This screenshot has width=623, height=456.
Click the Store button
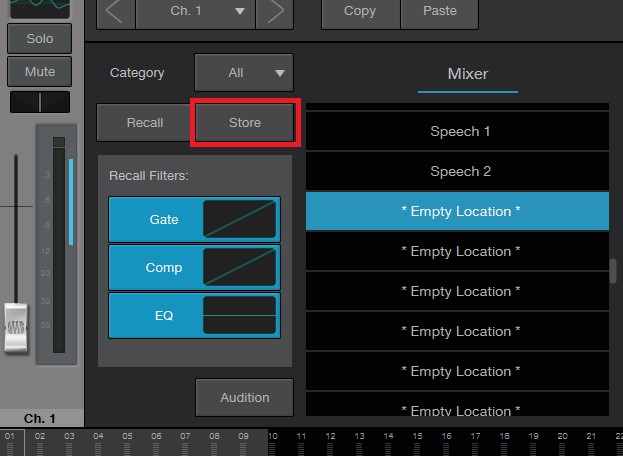245,123
